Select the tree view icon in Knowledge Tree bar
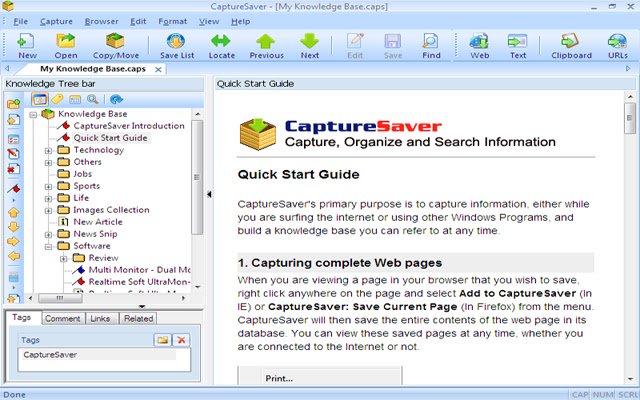Viewport: 640px width, 400px height. tap(40, 99)
